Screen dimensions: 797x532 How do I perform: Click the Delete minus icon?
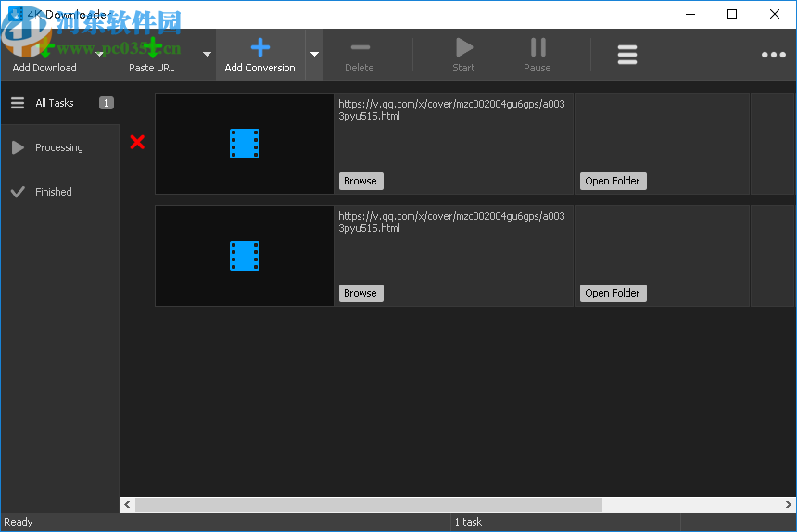[361, 47]
